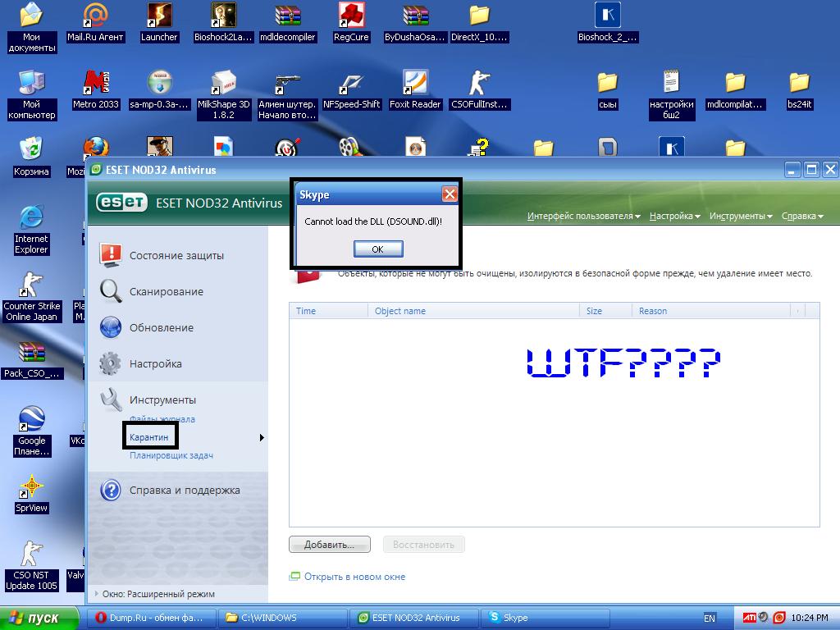
Task: Click the ATI tray icon
Action: (749, 618)
